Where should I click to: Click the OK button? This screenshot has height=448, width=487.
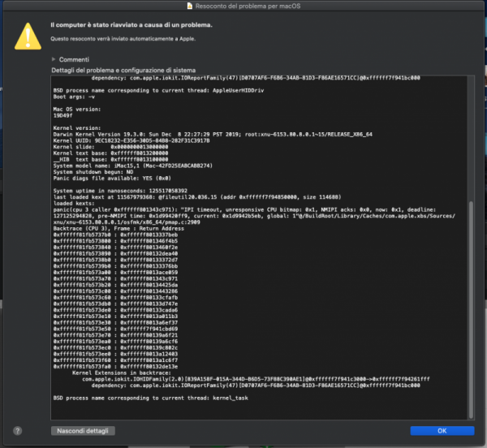coord(442,431)
